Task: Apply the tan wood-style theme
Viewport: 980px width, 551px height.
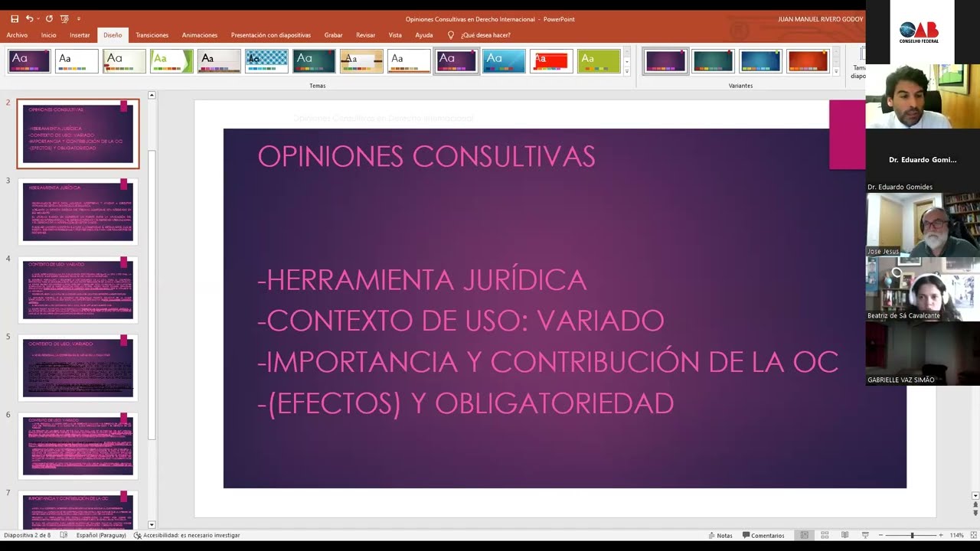Action: point(361,61)
